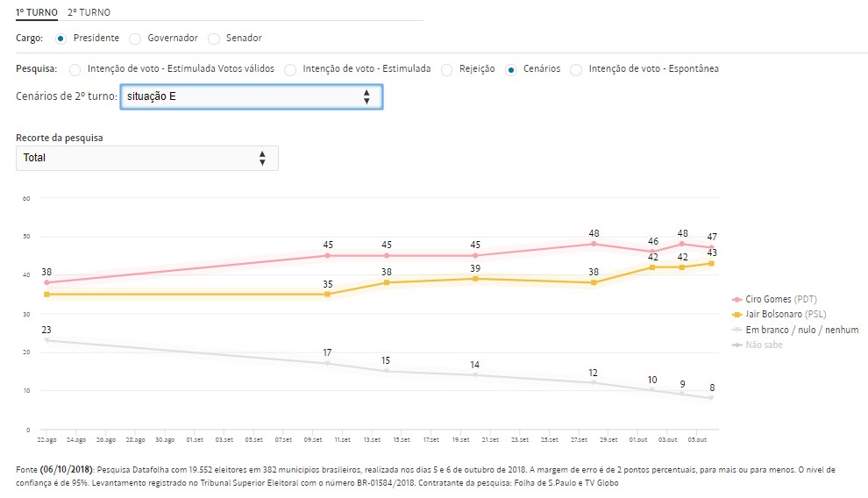Select the 1º TURNO tab
The height and width of the screenshot is (498, 868).
click(37, 12)
